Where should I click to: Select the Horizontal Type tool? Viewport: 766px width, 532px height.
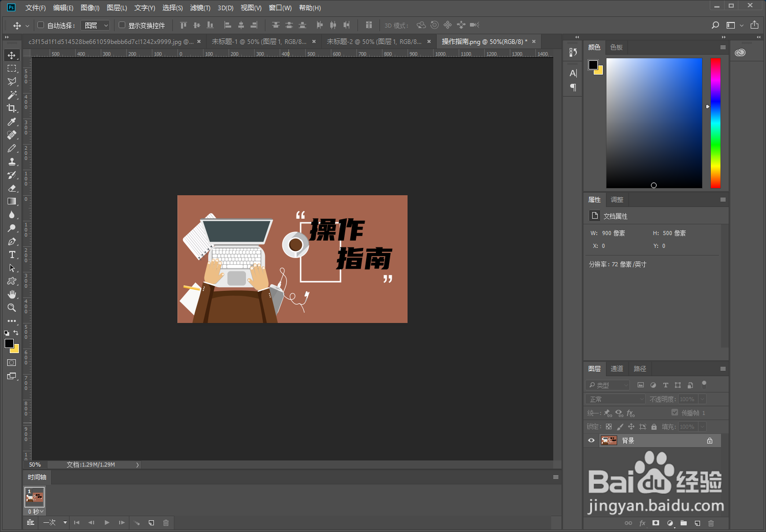click(x=12, y=255)
